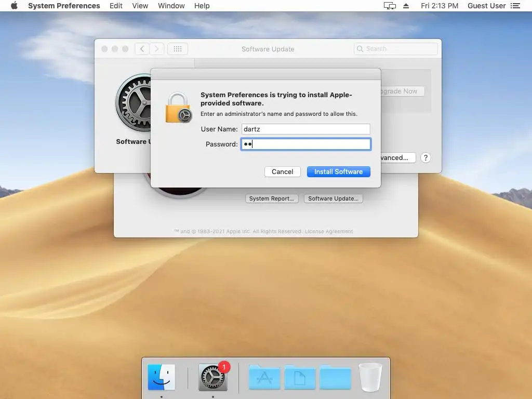Open help via question mark button
The image size is (532, 399).
[425, 158]
